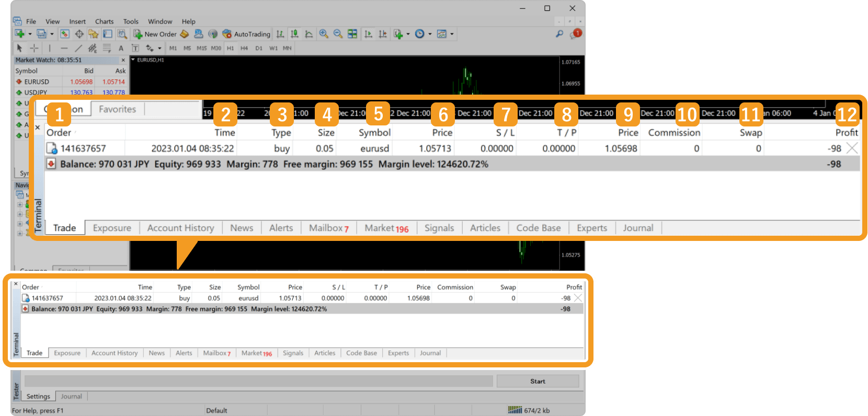The image size is (868, 416).
Task: Open chat notifications with red badge
Action: 576,34
